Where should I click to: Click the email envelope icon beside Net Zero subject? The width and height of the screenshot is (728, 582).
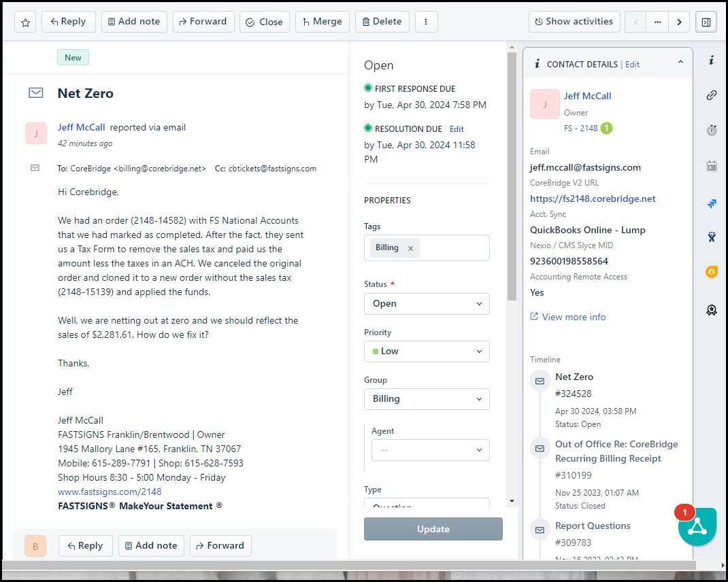[x=36, y=93]
